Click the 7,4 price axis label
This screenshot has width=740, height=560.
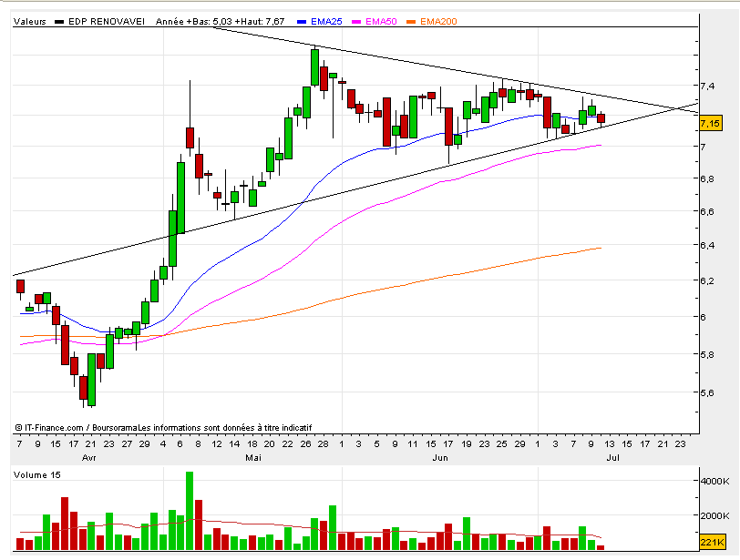point(707,86)
